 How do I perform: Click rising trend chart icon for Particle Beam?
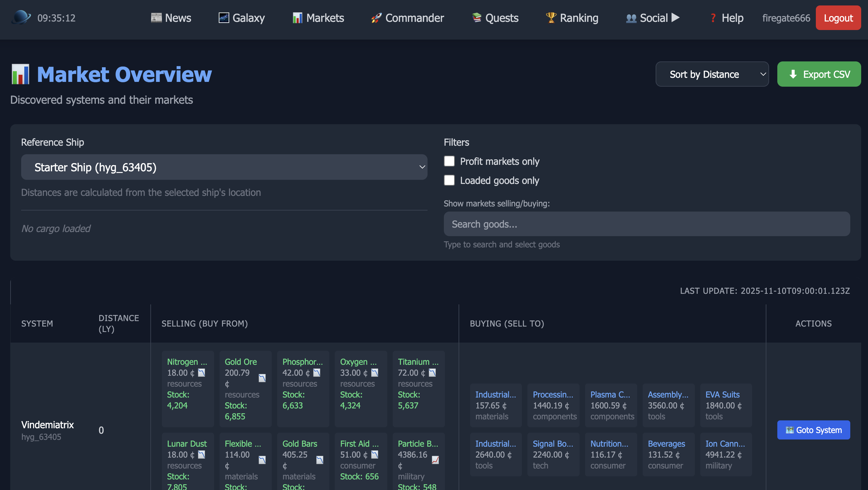tap(435, 460)
